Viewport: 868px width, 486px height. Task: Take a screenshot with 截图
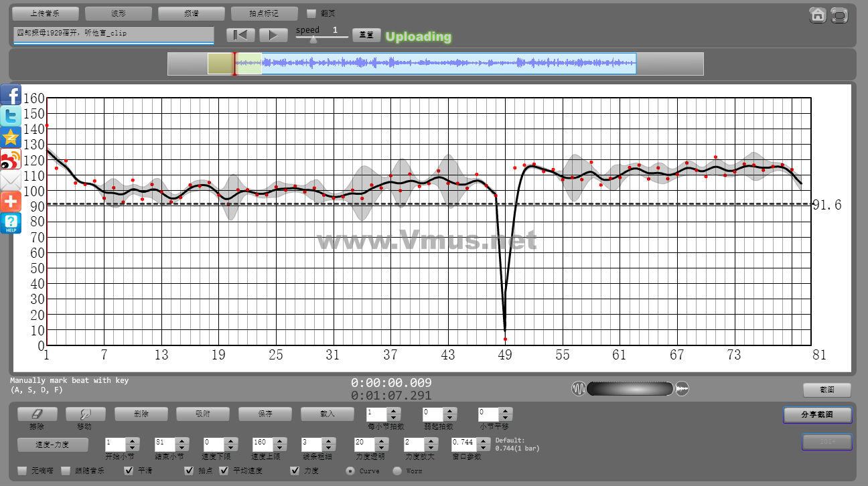827,390
